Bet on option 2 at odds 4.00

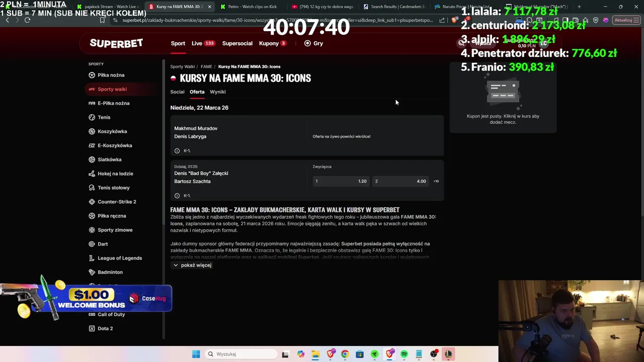point(400,181)
